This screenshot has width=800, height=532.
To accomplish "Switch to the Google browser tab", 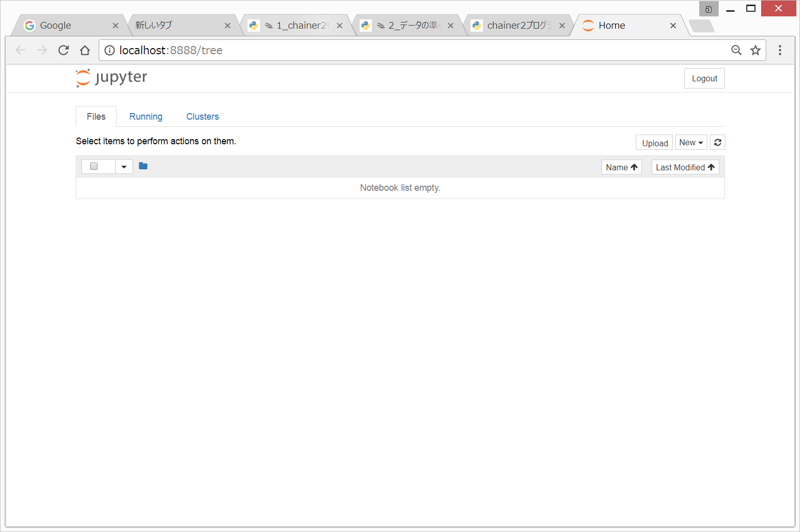I will tap(66, 26).
